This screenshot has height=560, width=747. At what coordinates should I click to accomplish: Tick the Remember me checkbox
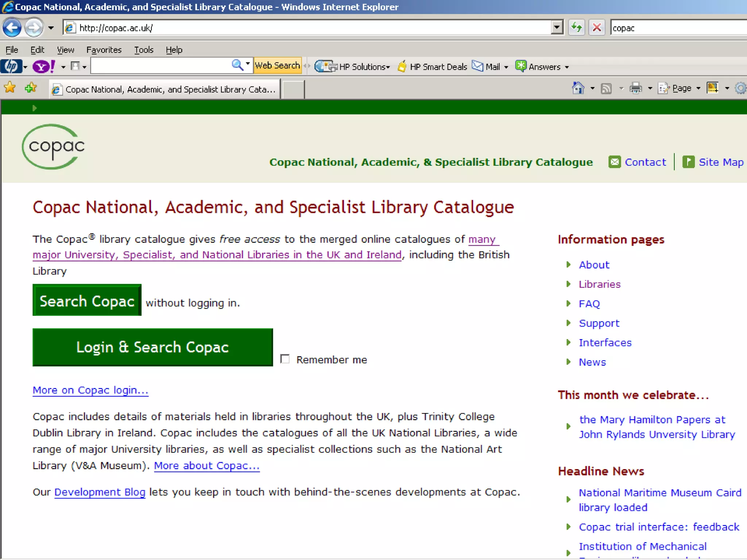285,359
